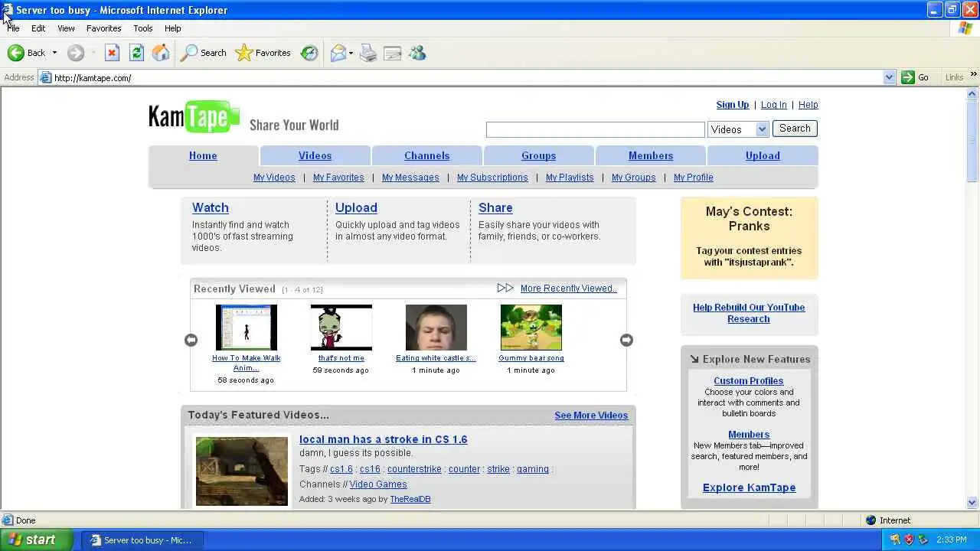Image resolution: width=980 pixels, height=551 pixels.
Task: Click the previous arrow in Recently Viewed
Action: (191, 340)
